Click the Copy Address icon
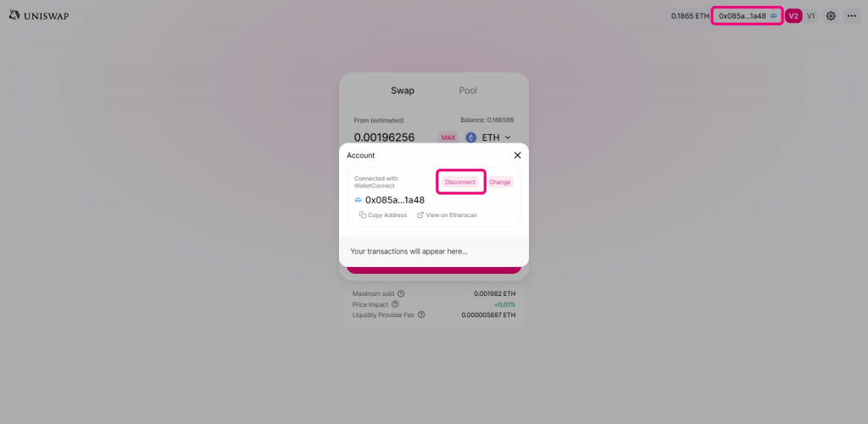 (362, 215)
